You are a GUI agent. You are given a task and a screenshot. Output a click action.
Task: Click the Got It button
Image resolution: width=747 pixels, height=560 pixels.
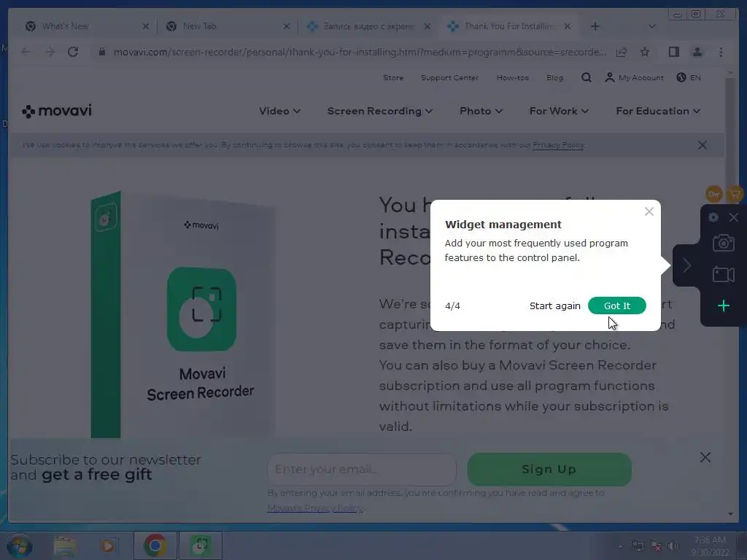pos(616,306)
